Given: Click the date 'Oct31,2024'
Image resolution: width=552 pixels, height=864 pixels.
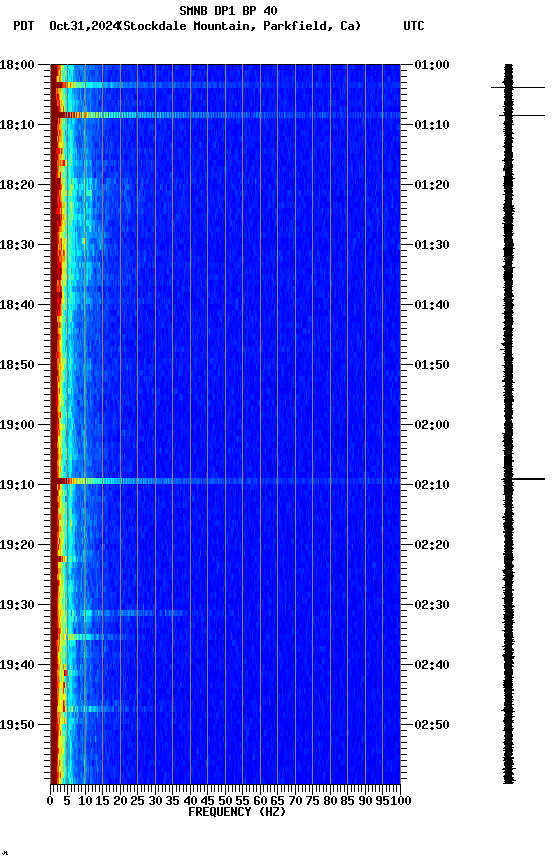Looking at the screenshot, I should (84, 26).
